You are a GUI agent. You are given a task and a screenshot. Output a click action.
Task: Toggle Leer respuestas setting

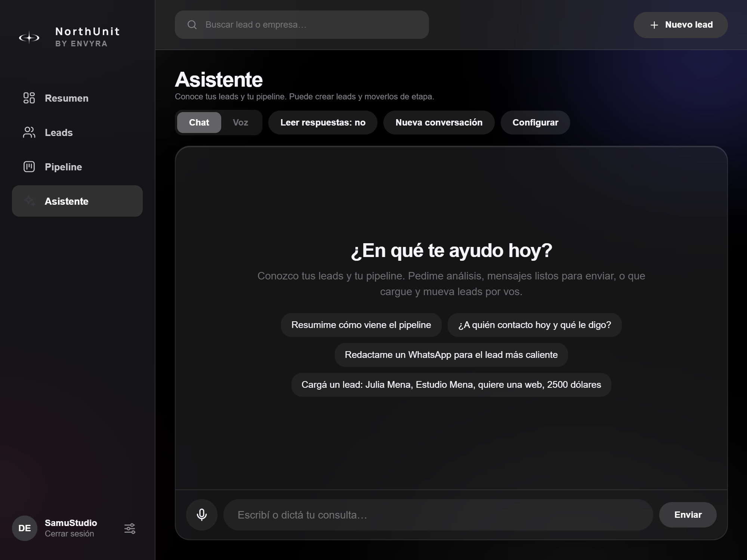[323, 123]
